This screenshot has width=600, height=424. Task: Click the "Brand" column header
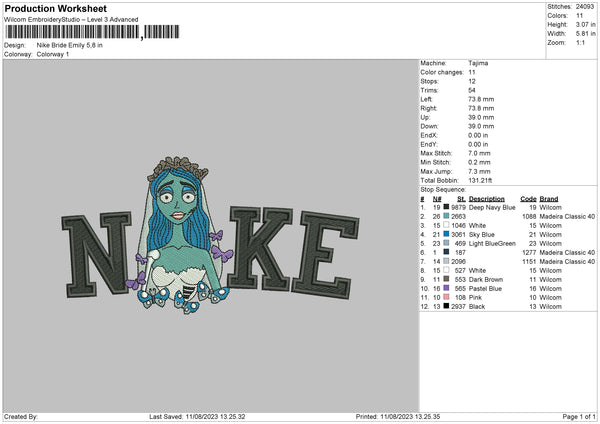point(549,199)
